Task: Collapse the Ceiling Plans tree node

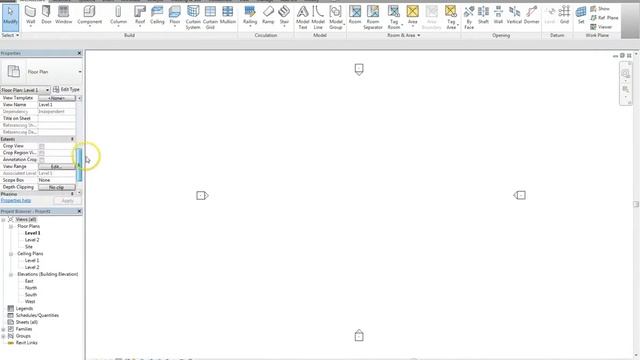Action: coord(11,254)
